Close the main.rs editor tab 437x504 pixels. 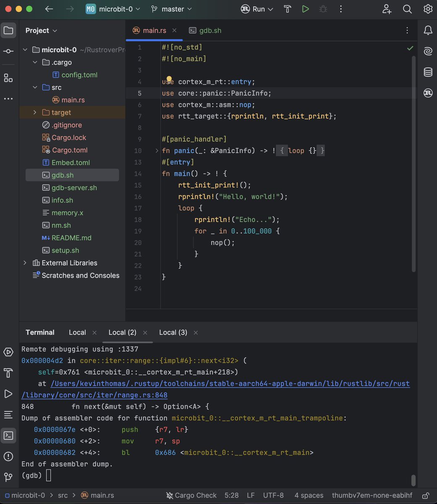point(174,30)
